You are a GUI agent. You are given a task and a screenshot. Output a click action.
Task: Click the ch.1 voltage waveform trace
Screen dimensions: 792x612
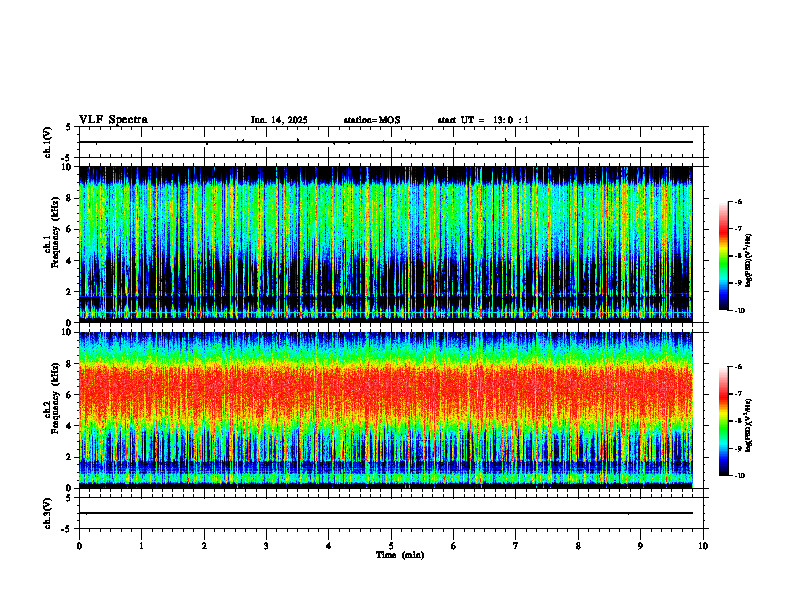(x=385, y=142)
